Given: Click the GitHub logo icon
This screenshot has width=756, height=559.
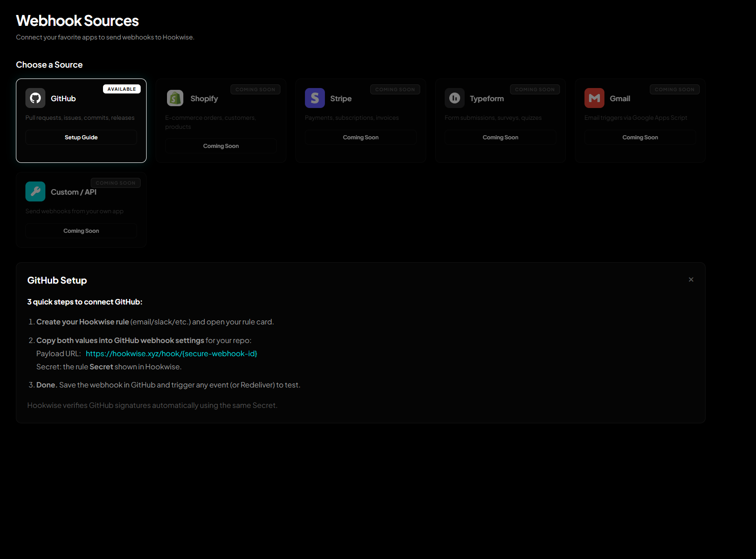Looking at the screenshot, I should pyautogui.click(x=35, y=98).
